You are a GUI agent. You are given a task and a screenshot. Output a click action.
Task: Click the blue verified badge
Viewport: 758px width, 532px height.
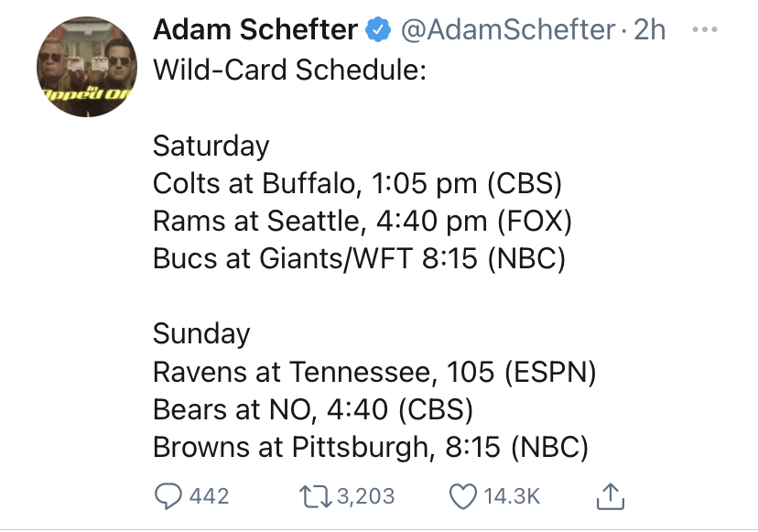tap(377, 30)
